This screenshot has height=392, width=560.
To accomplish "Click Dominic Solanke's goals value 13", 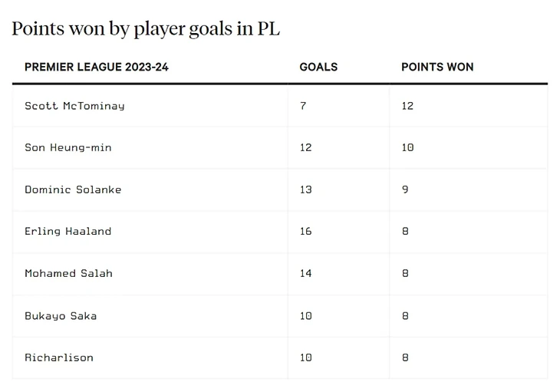I will point(306,189).
